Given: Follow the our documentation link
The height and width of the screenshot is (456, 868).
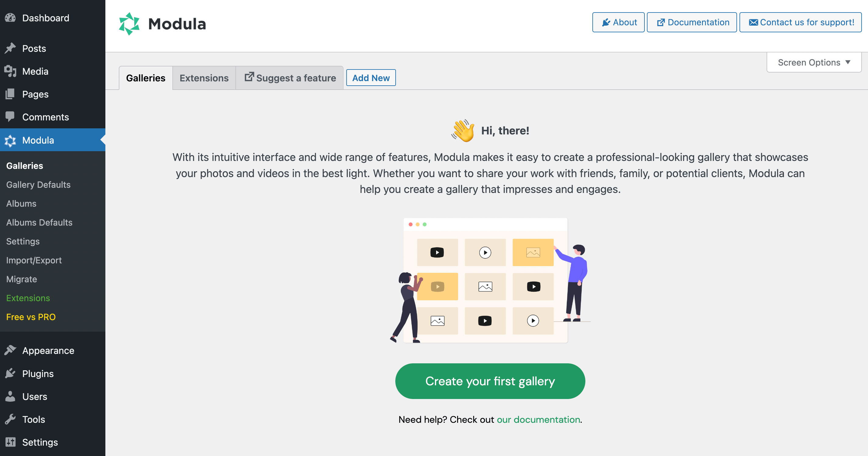Looking at the screenshot, I should [x=538, y=419].
